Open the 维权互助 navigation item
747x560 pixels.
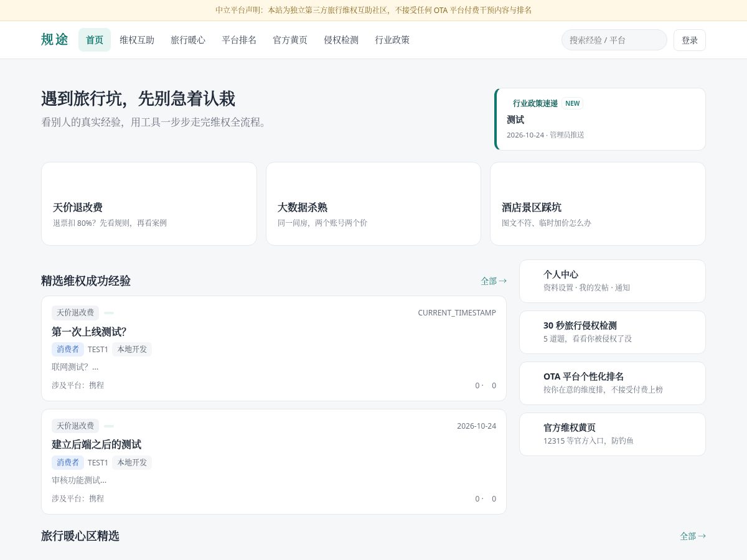(137, 40)
